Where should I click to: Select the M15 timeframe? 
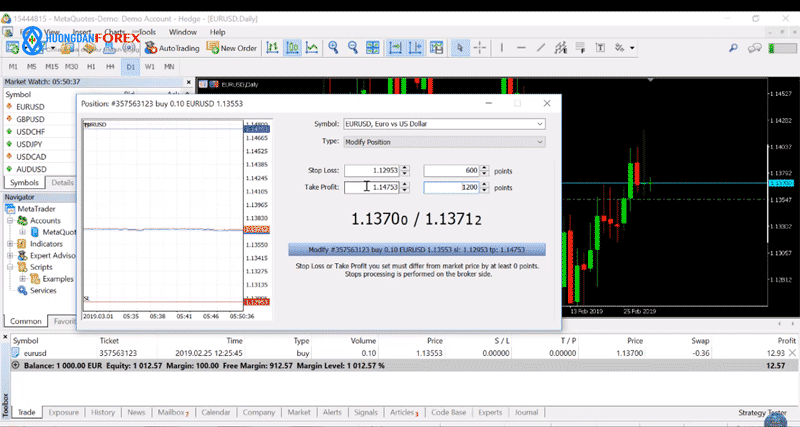pos(52,66)
